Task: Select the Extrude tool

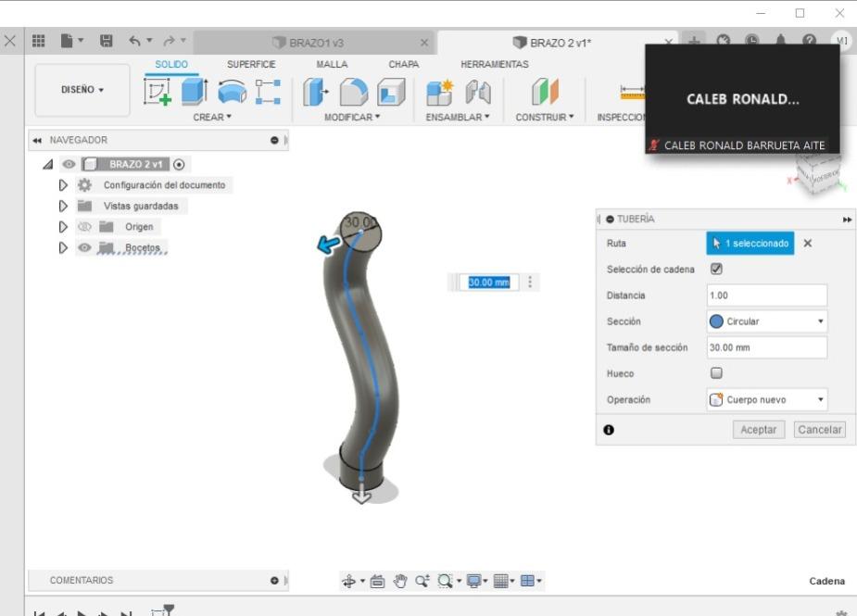Action: pos(194,92)
